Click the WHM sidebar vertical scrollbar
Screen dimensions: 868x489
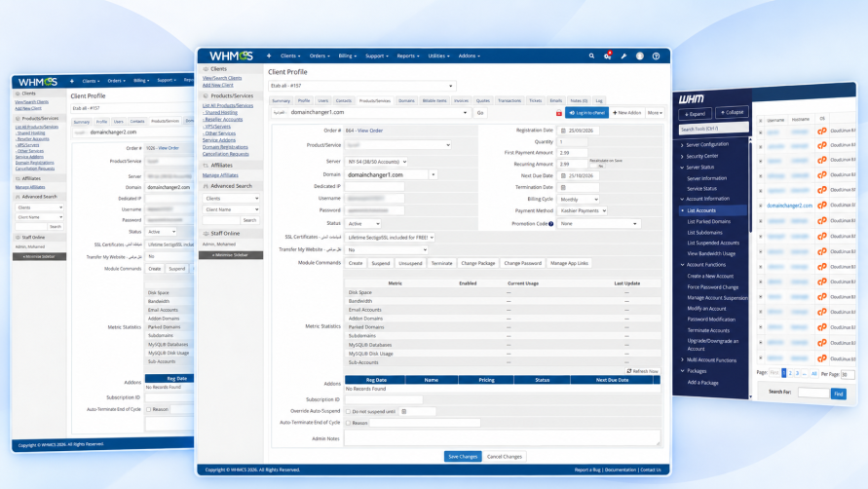point(751,188)
